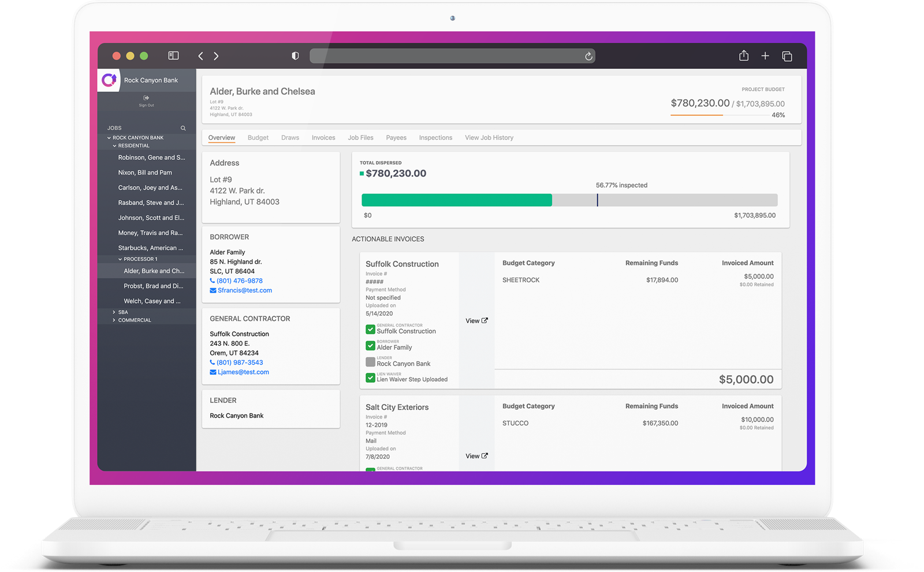Click the Salt City Exteriors invoice title
The image size is (924, 572).
[x=397, y=407]
